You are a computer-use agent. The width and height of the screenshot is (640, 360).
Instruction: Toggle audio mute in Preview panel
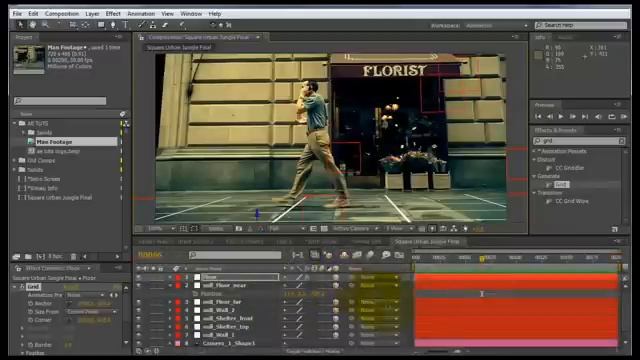(x=598, y=117)
